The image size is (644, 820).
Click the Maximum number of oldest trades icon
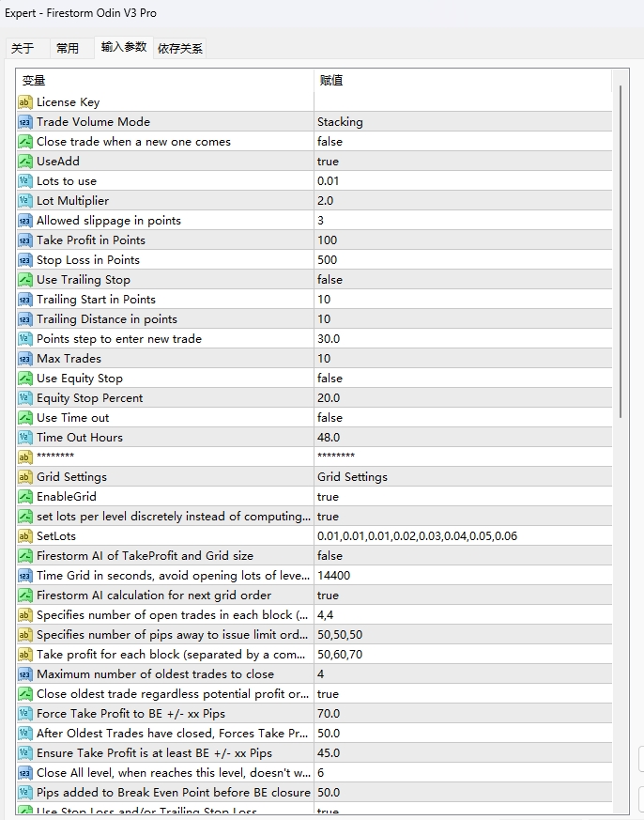[x=25, y=674]
